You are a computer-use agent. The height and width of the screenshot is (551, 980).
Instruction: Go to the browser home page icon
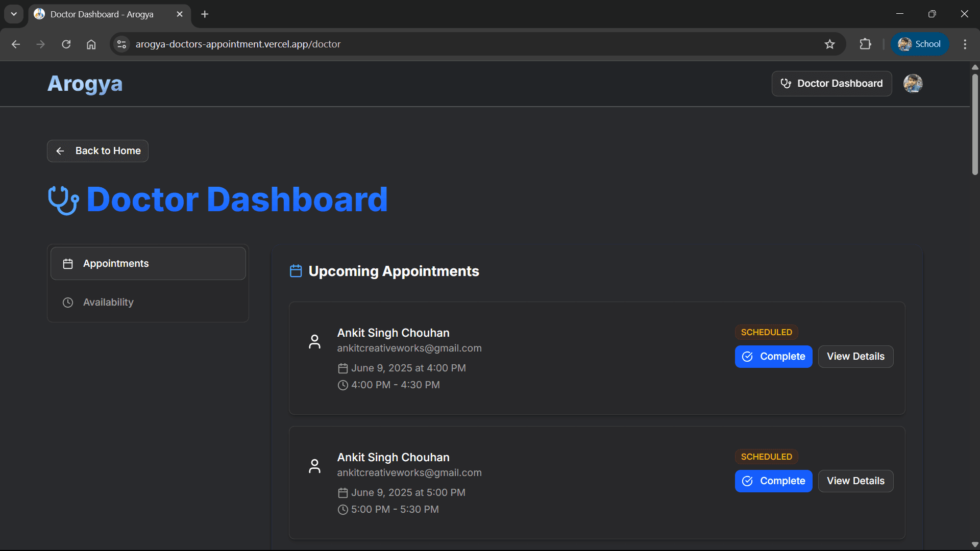click(91, 44)
